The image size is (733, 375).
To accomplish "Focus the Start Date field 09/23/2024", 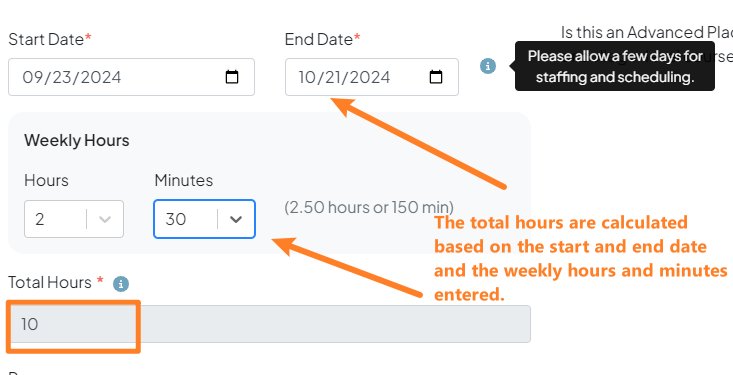I will [131, 77].
